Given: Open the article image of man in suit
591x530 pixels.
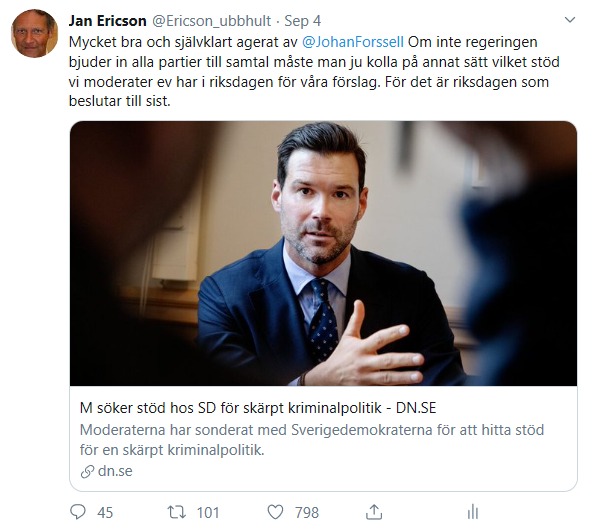Looking at the screenshot, I should point(323,253).
